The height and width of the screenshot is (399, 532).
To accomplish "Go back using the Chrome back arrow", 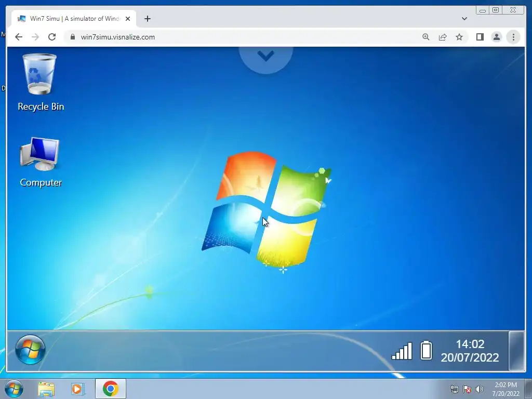I will coord(19,37).
